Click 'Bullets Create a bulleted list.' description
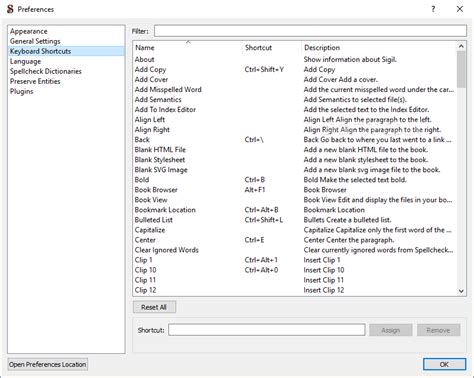The height and width of the screenshot is (378, 474). 347,220
